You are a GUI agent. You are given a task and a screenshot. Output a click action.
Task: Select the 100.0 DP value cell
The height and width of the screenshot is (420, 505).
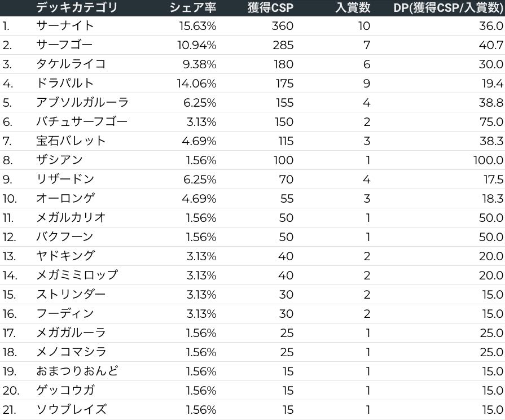tap(488, 160)
